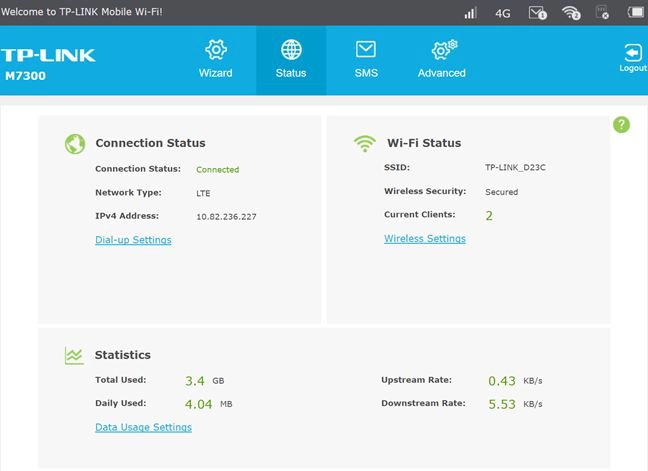The image size is (648, 471).
Task: Click the Network Type label
Action: [x=128, y=193]
